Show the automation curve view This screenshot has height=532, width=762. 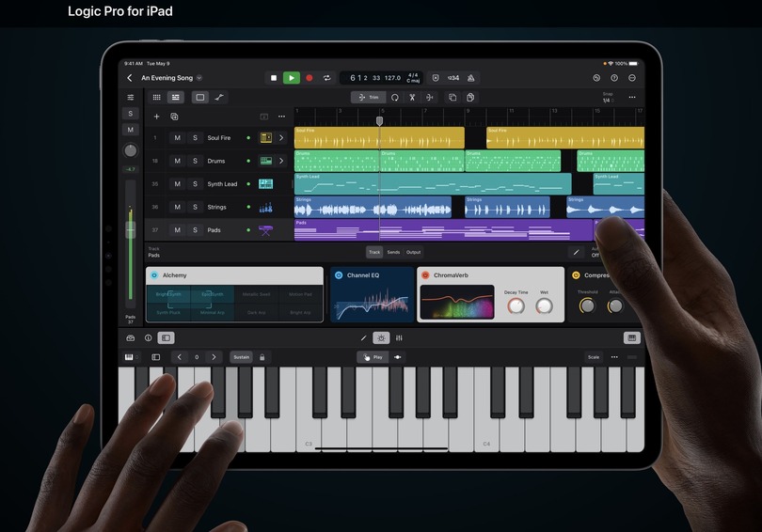(219, 98)
